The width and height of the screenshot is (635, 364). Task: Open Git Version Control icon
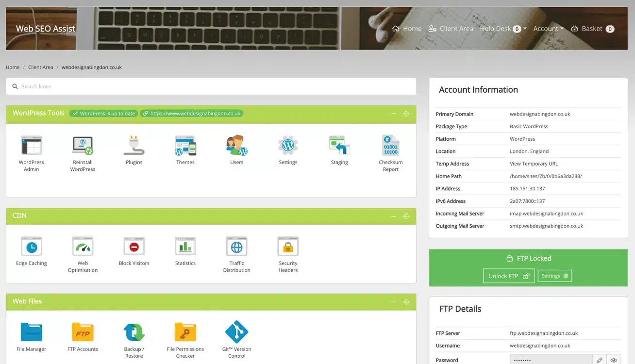coord(237,332)
